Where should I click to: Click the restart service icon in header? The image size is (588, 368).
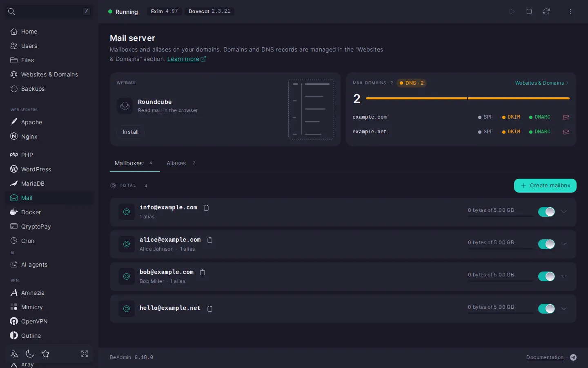coord(546,11)
